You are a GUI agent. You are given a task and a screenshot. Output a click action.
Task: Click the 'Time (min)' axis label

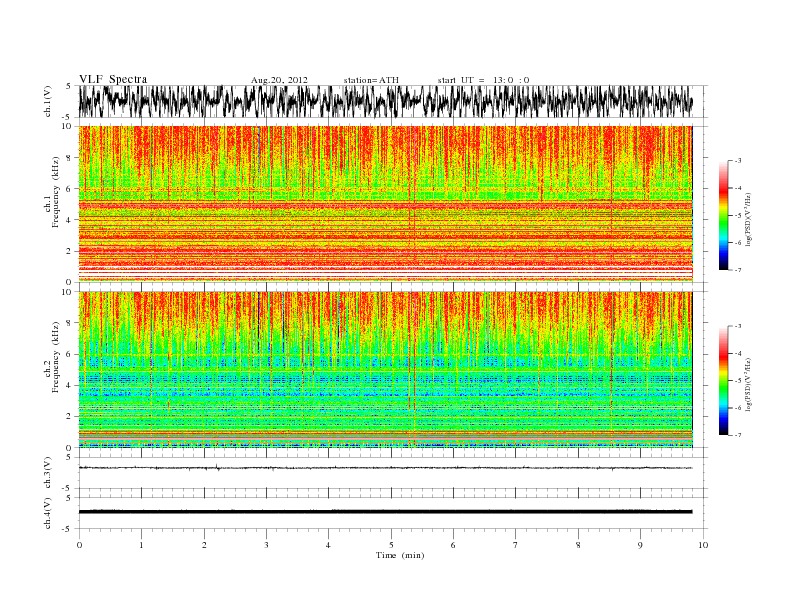coord(400,555)
